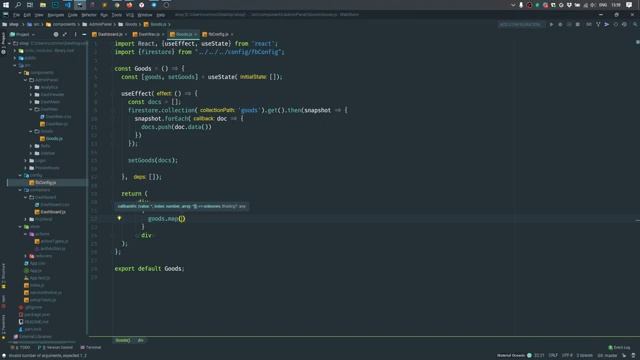640x360 pixels.
Task: Select 'AdminPanel' in the breadcrumb bar
Action: coord(97,24)
